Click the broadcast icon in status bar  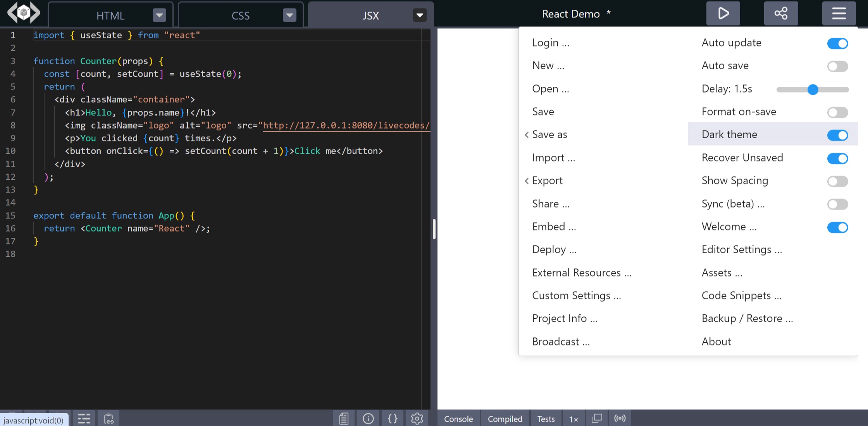click(x=620, y=418)
